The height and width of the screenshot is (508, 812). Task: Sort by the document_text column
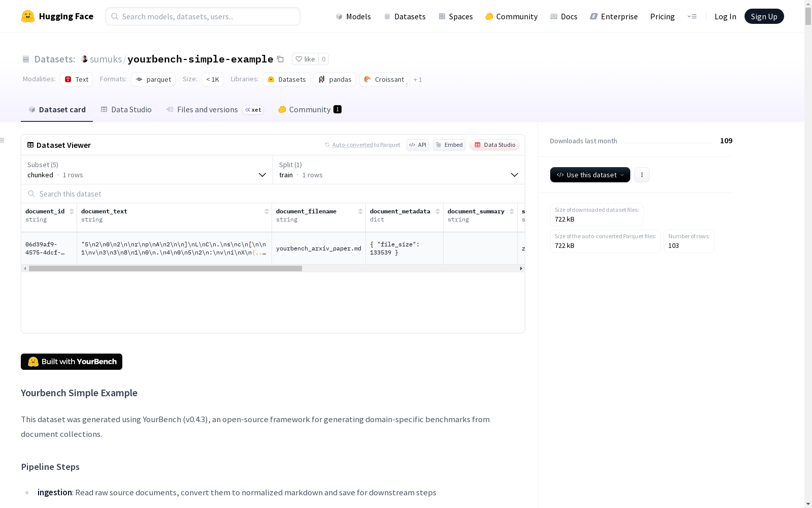(x=266, y=211)
